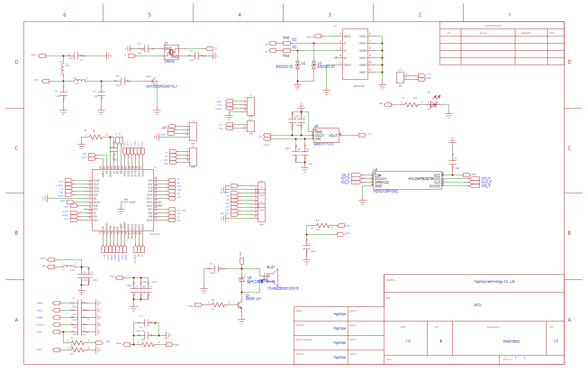Select the 'YS-MBZ6636C03R16' buzzer label

pyautogui.click(x=283, y=289)
